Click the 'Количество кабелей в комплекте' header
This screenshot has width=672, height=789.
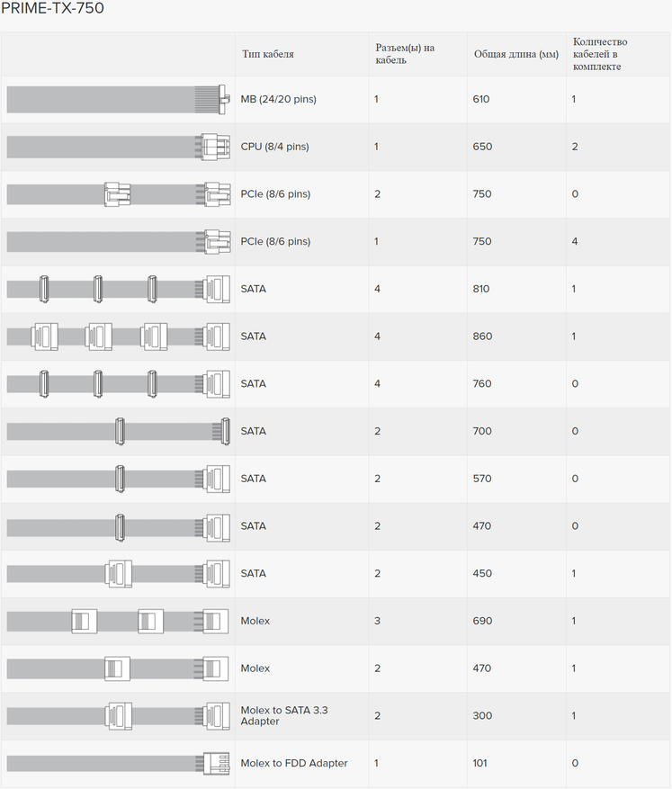(599, 54)
